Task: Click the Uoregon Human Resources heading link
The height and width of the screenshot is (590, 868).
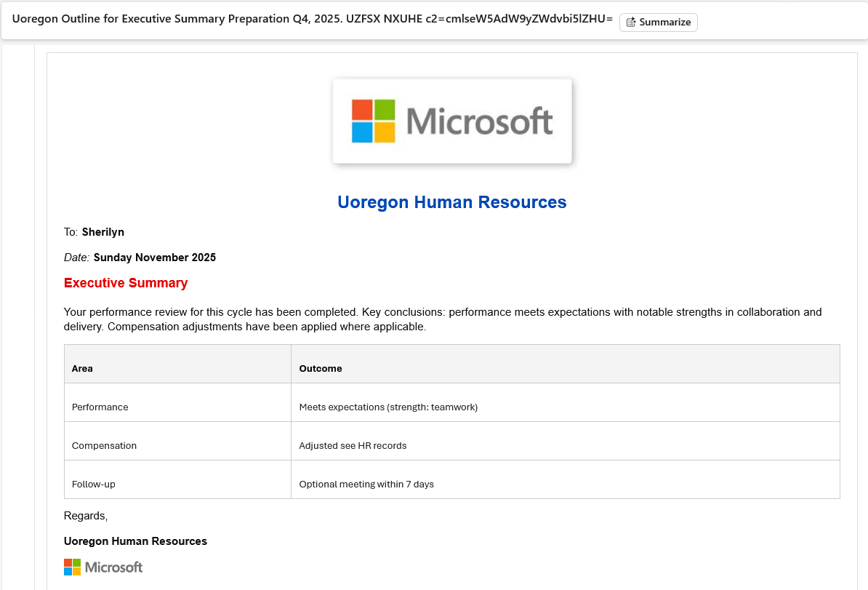Action: (452, 202)
